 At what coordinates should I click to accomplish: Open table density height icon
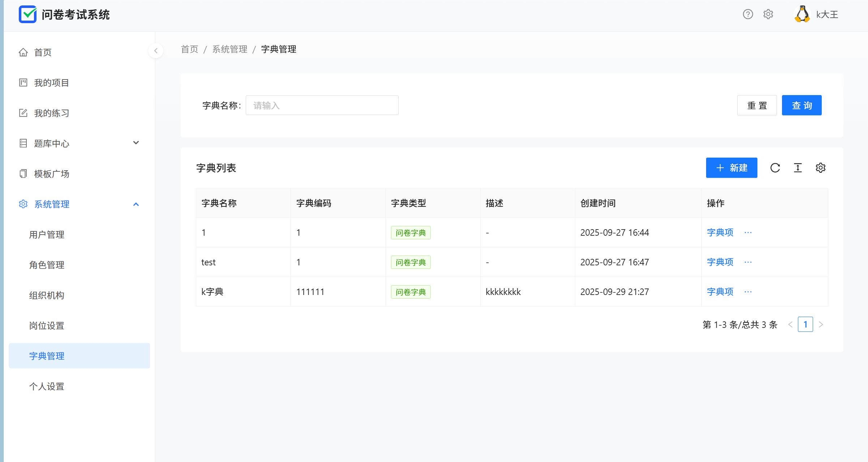[798, 168]
